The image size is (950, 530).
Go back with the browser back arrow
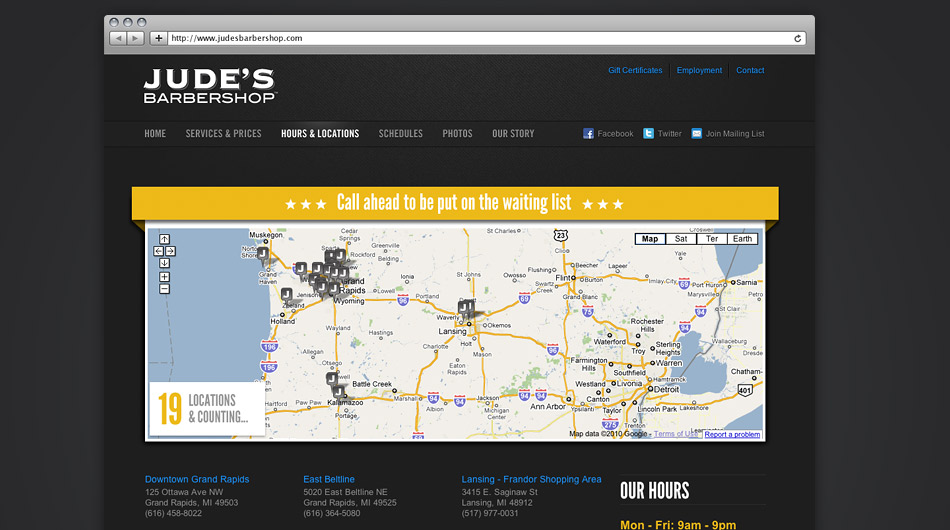[x=118, y=38]
